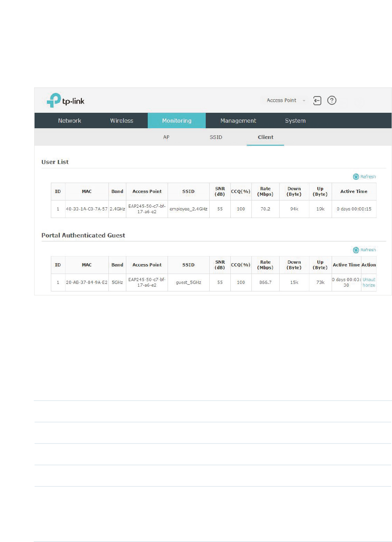Select the Monitoring menu tab

click(177, 121)
